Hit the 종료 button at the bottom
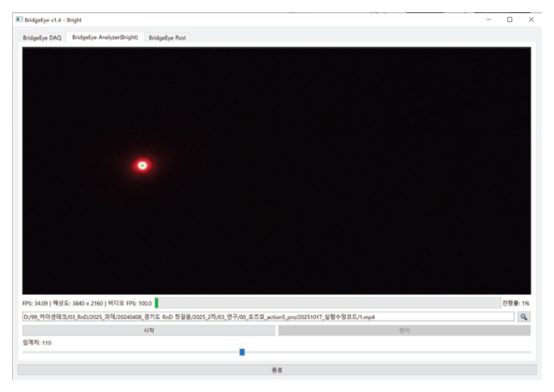554x392 pixels. [x=277, y=370]
